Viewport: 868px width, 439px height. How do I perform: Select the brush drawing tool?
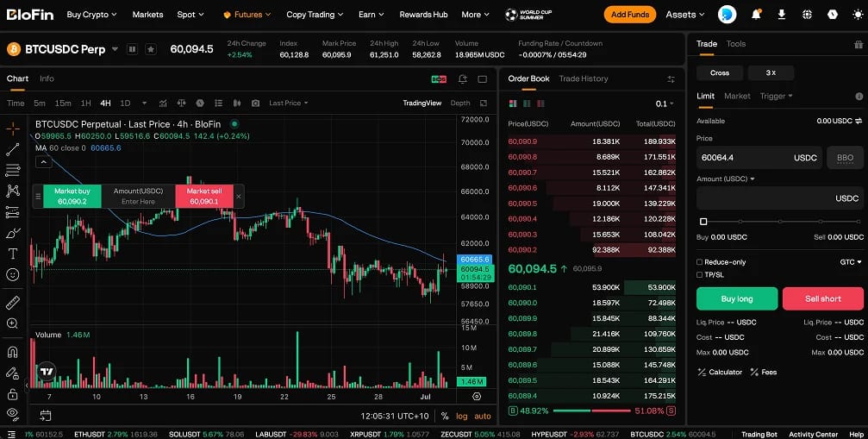click(13, 233)
